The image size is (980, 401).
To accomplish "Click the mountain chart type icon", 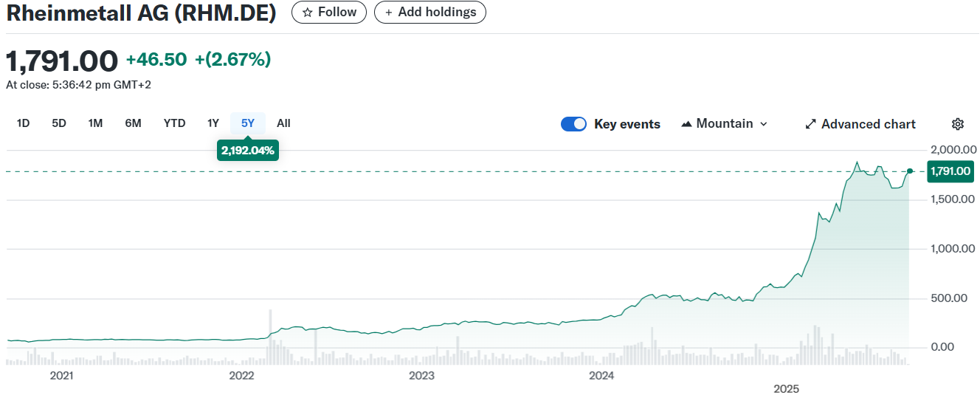I will point(686,124).
